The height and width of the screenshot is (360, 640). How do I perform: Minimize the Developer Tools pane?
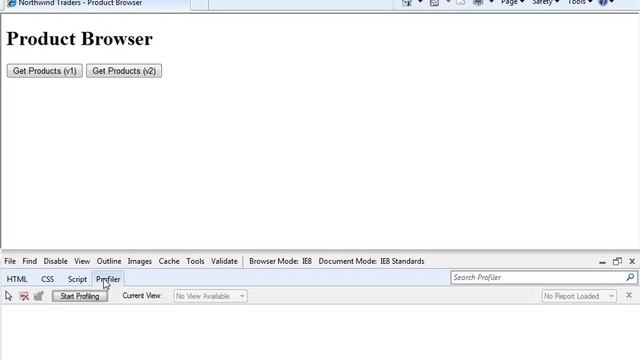(602, 262)
